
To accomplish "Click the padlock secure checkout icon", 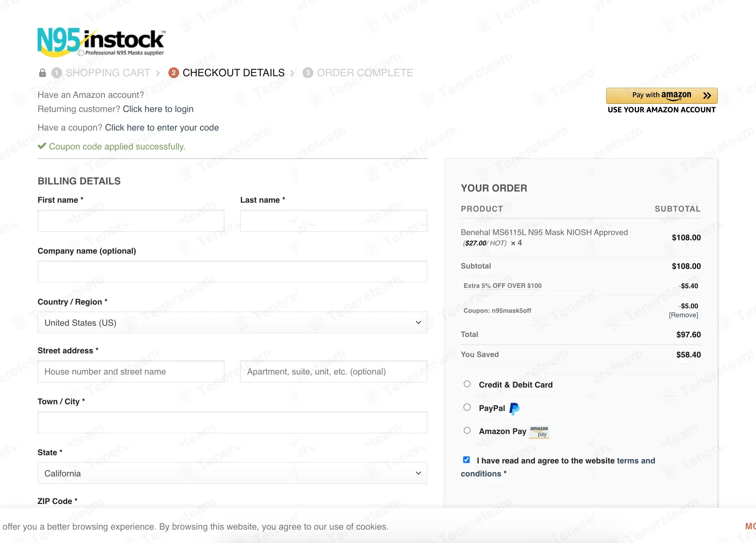I will coord(42,73).
